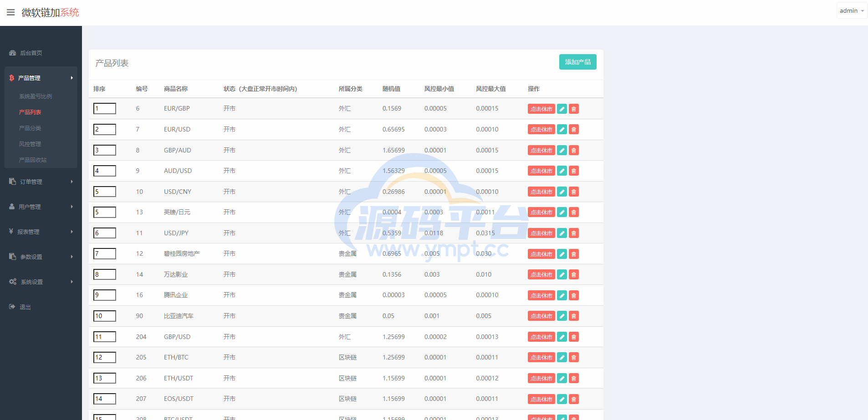Click the 微软链加系统 logo title
The width and height of the screenshot is (868, 420).
pyautogui.click(x=50, y=12)
